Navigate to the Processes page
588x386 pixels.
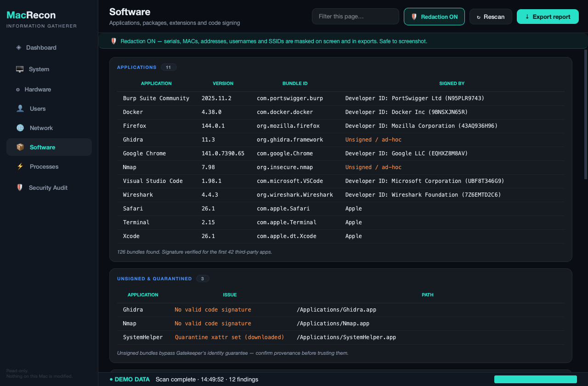pos(49,166)
